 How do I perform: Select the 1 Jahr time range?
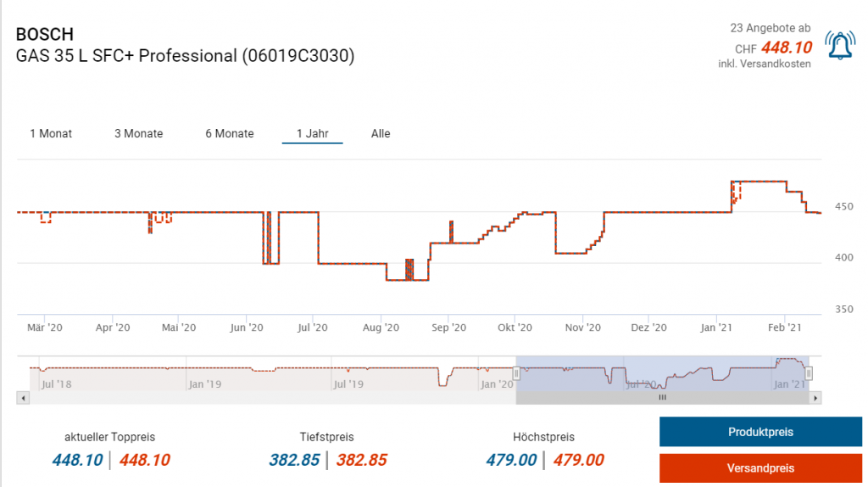click(312, 133)
